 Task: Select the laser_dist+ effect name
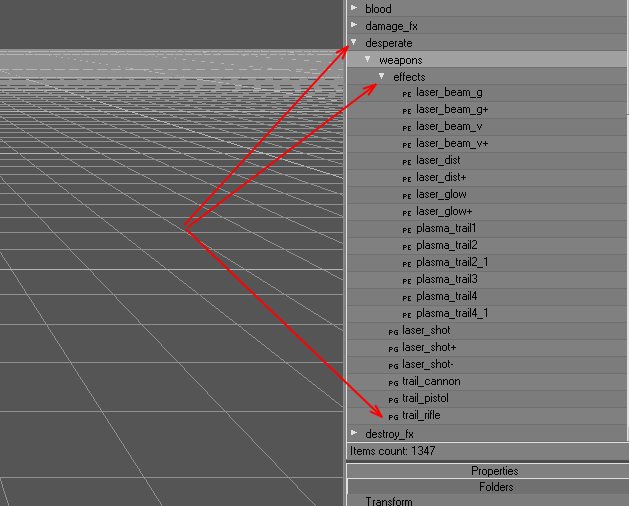(x=441, y=177)
